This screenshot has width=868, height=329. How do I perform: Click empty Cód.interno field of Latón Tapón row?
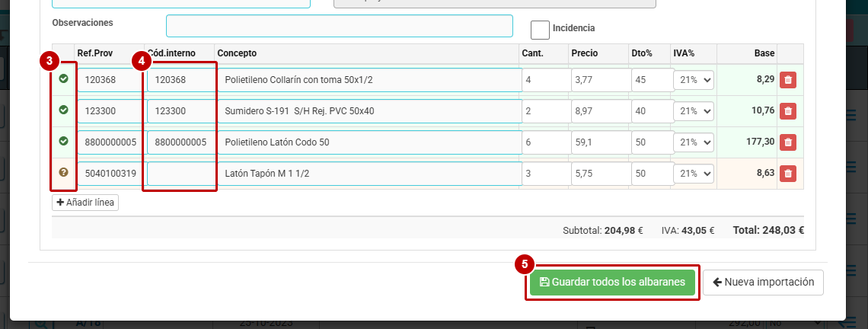[180, 174]
